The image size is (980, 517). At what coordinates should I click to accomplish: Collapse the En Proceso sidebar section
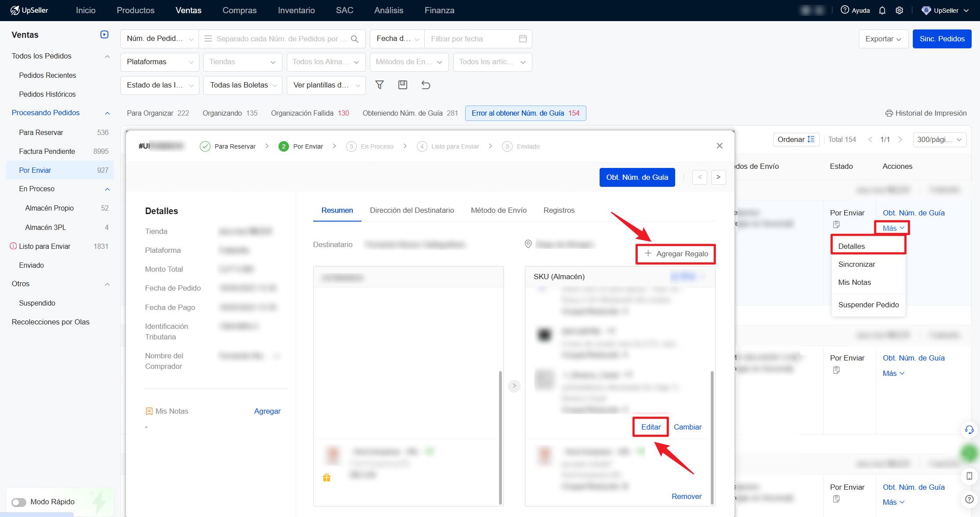[x=107, y=189]
